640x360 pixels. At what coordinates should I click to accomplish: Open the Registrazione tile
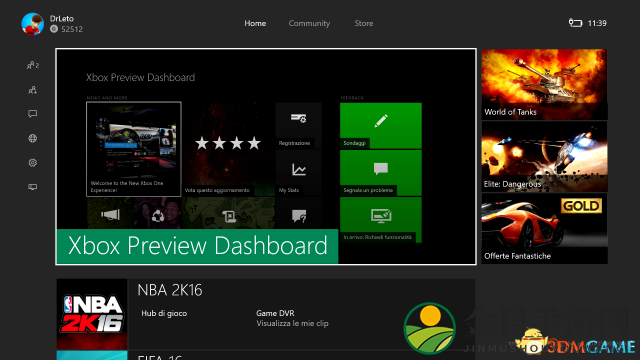(x=298, y=126)
